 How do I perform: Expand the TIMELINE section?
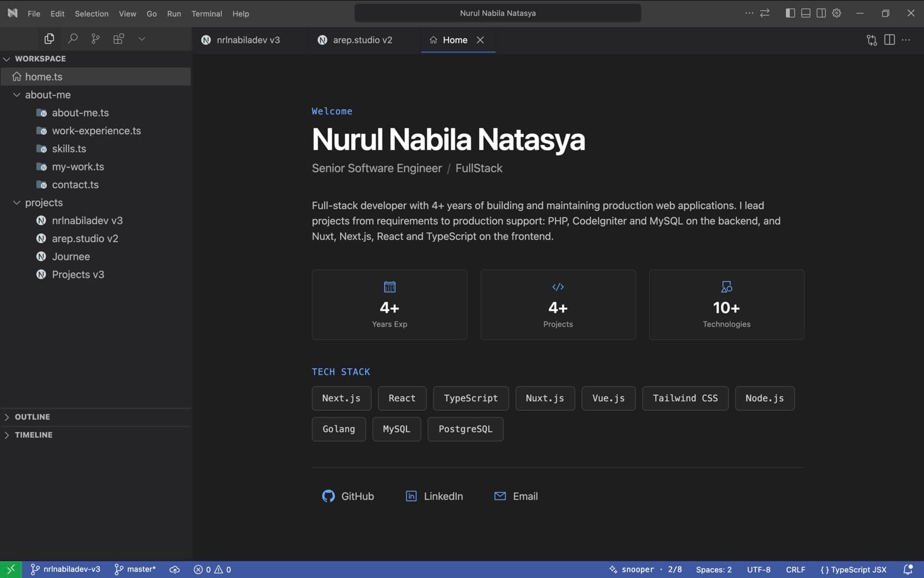[95, 435]
